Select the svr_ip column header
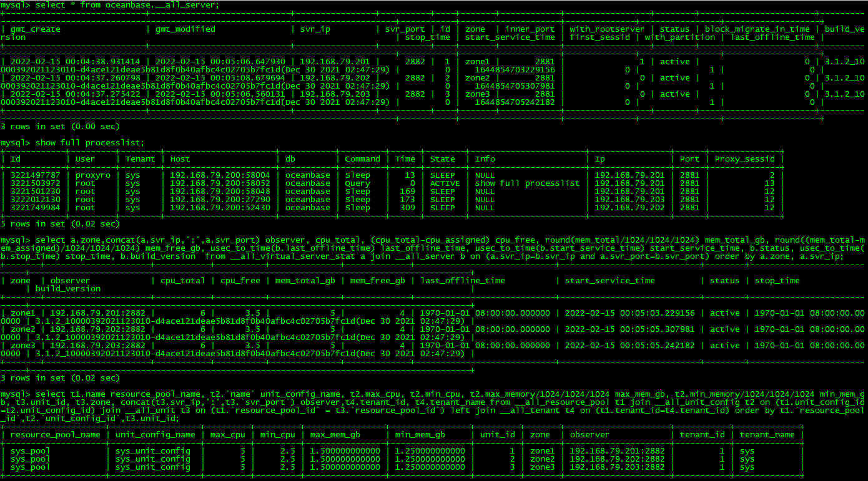 [315, 29]
